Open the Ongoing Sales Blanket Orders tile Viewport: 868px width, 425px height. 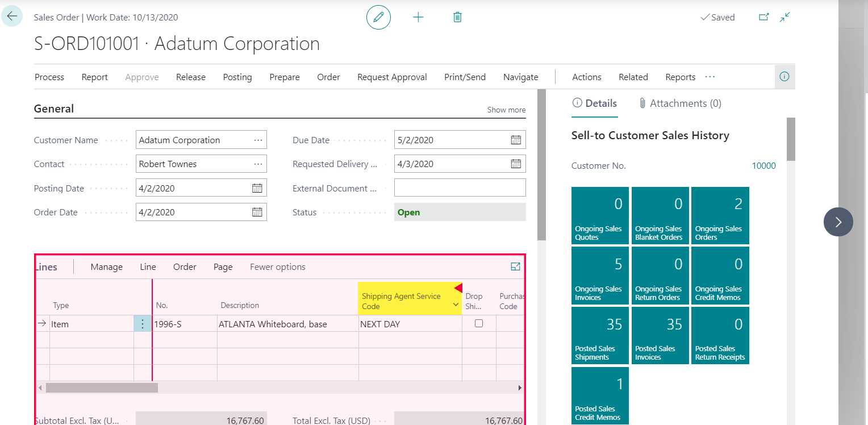[660, 215]
